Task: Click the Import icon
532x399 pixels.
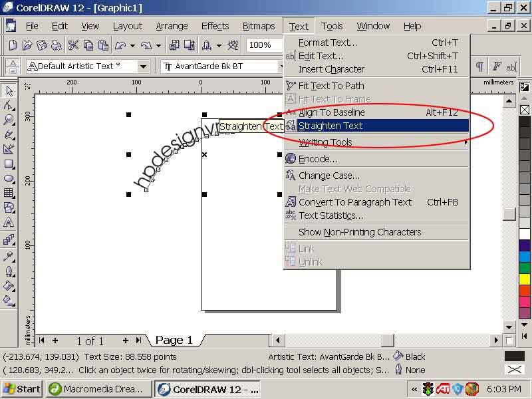Action: coord(174,45)
